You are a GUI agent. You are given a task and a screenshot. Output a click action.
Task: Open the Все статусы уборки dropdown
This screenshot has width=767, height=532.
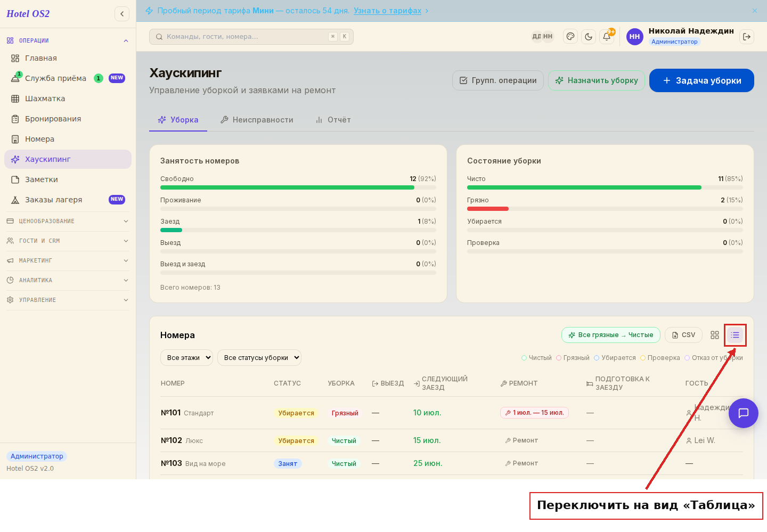tap(259, 358)
